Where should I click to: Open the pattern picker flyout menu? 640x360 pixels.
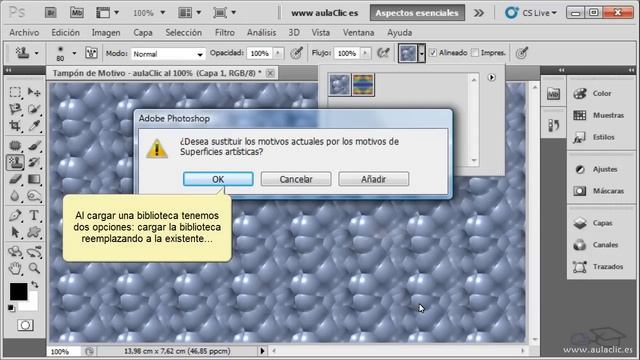(x=491, y=77)
